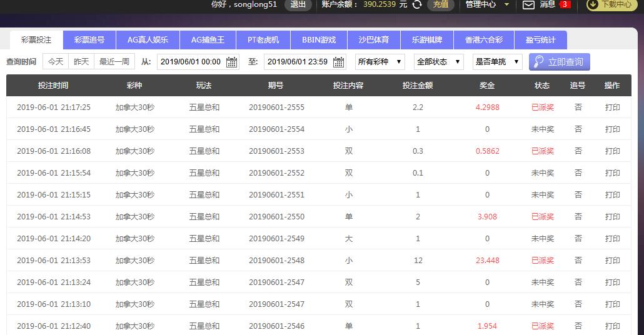Open the AG捕鱼王 tab

point(208,40)
